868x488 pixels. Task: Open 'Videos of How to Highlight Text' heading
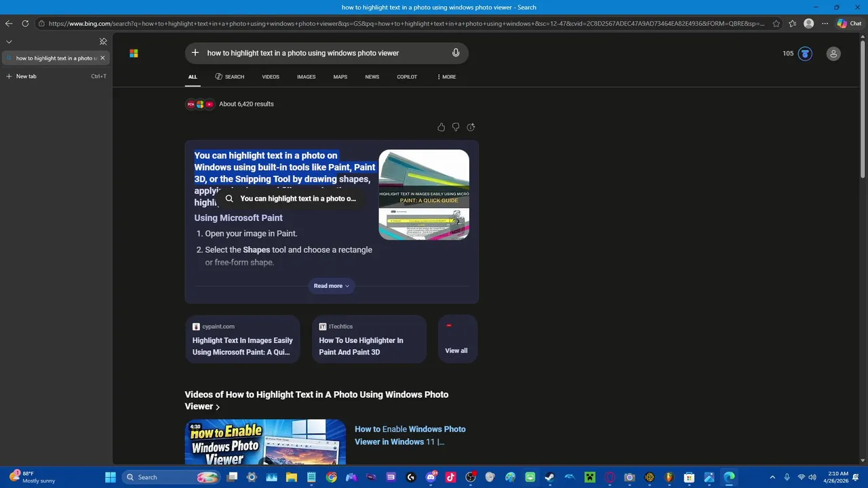pyautogui.click(x=317, y=400)
